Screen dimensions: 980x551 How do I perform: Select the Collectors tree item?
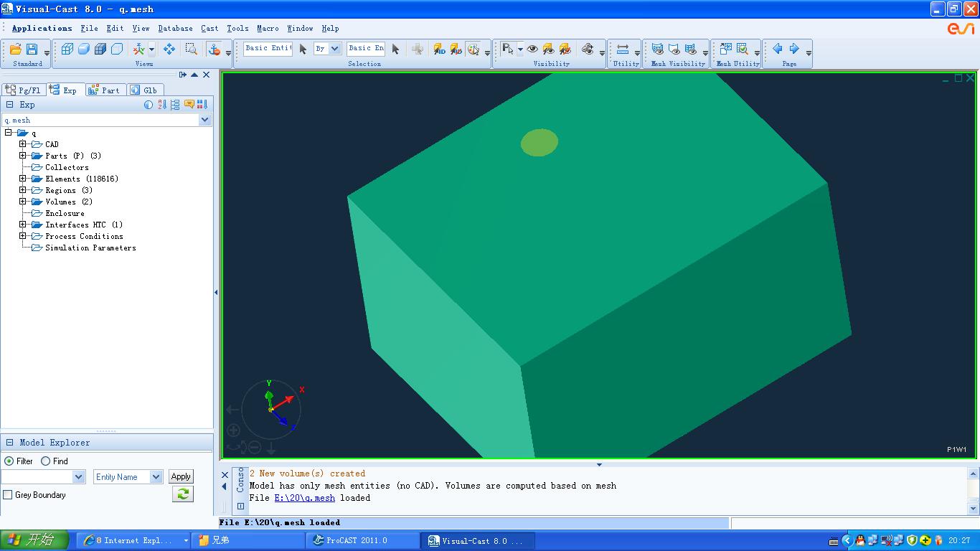[x=67, y=167]
